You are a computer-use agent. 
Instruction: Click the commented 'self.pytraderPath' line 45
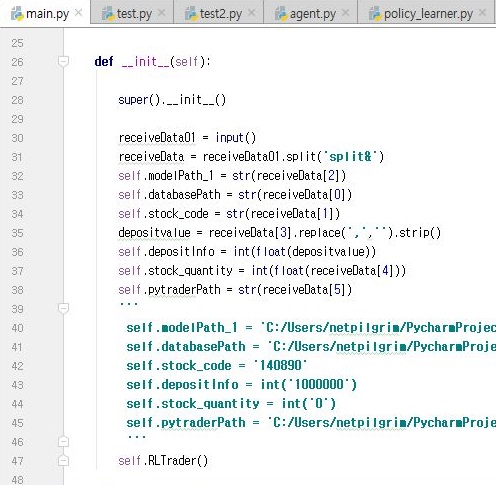311,423
